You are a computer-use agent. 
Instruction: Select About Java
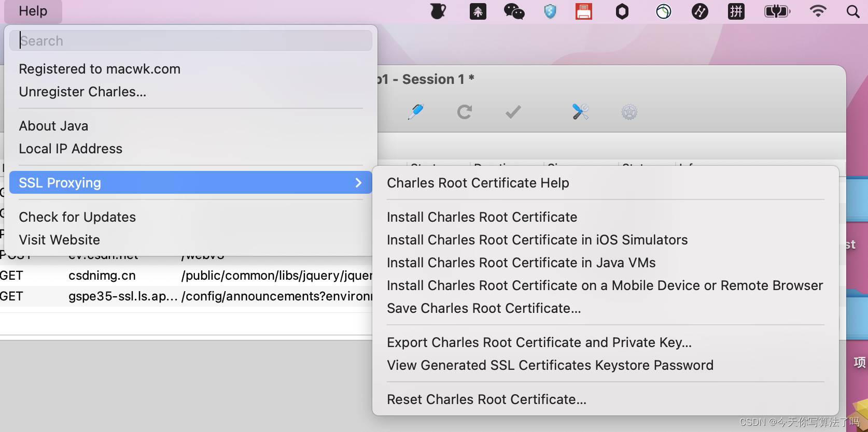point(191,126)
